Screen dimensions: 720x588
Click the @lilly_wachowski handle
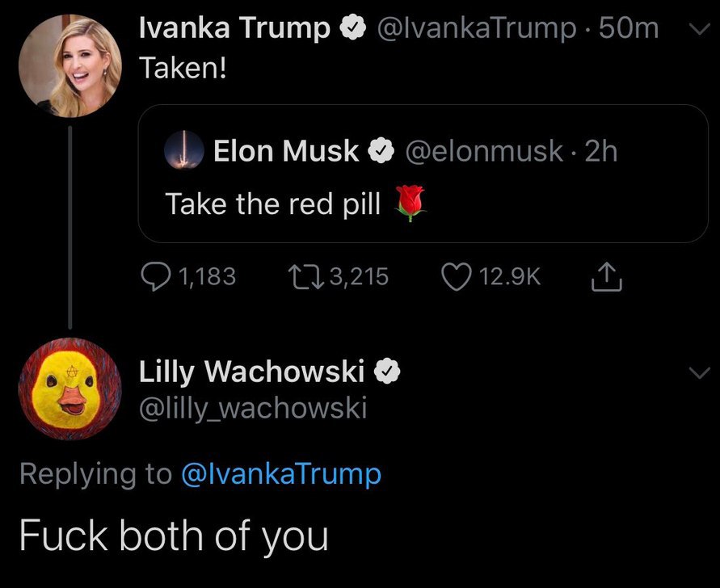coord(254,409)
